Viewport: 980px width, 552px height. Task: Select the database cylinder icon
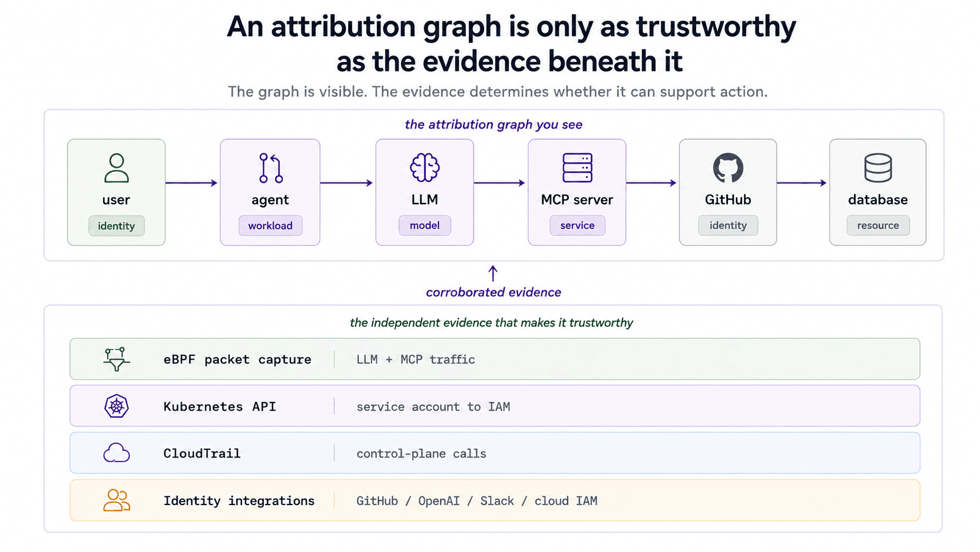click(x=878, y=168)
